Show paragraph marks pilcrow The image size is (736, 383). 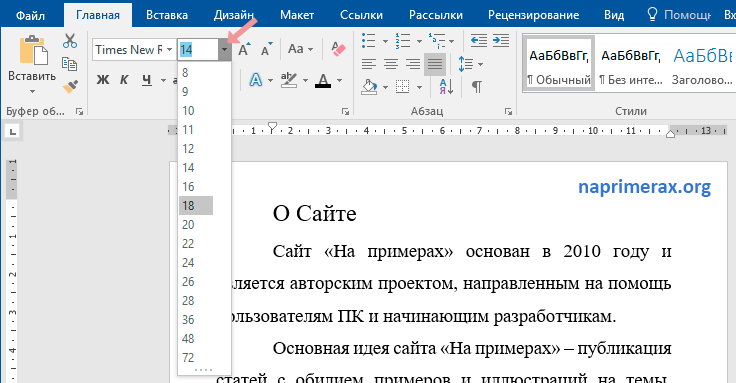point(476,86)
